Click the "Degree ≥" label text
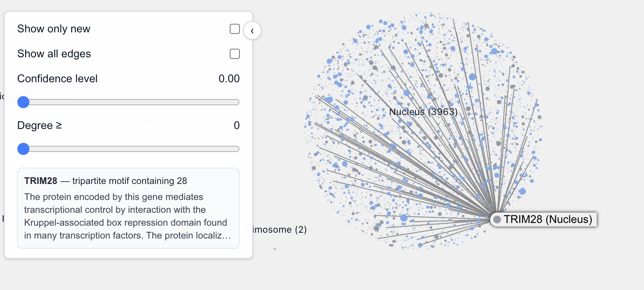Screen dimensions: 644x290 (39, 126)
